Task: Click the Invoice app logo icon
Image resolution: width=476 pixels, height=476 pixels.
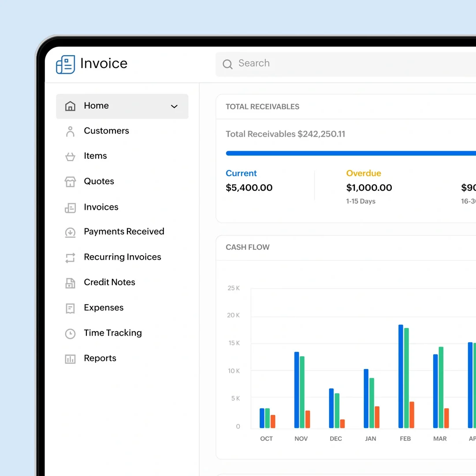Action: pyautogui.click(x=65, y=64)
